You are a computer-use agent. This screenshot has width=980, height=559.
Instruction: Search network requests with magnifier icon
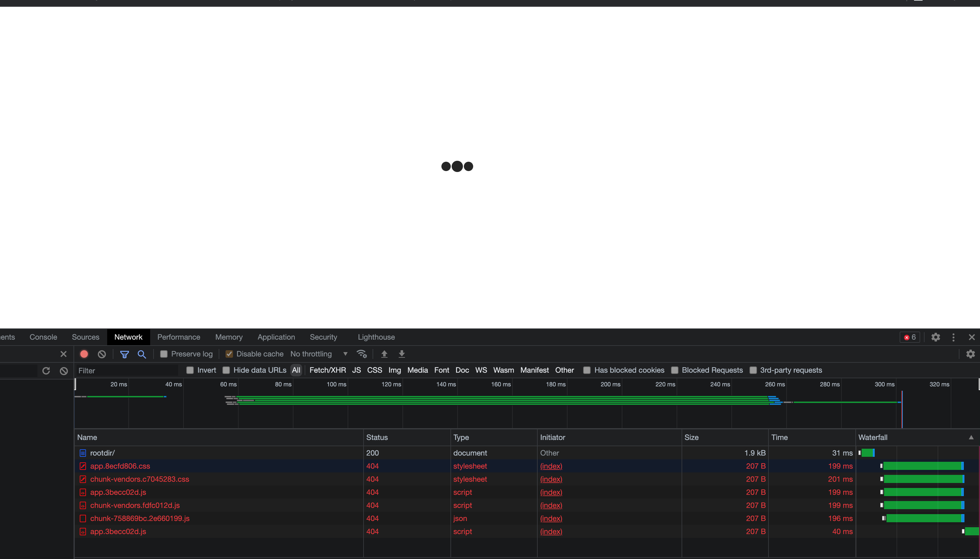pyautogui.click(x=142, y=354)
